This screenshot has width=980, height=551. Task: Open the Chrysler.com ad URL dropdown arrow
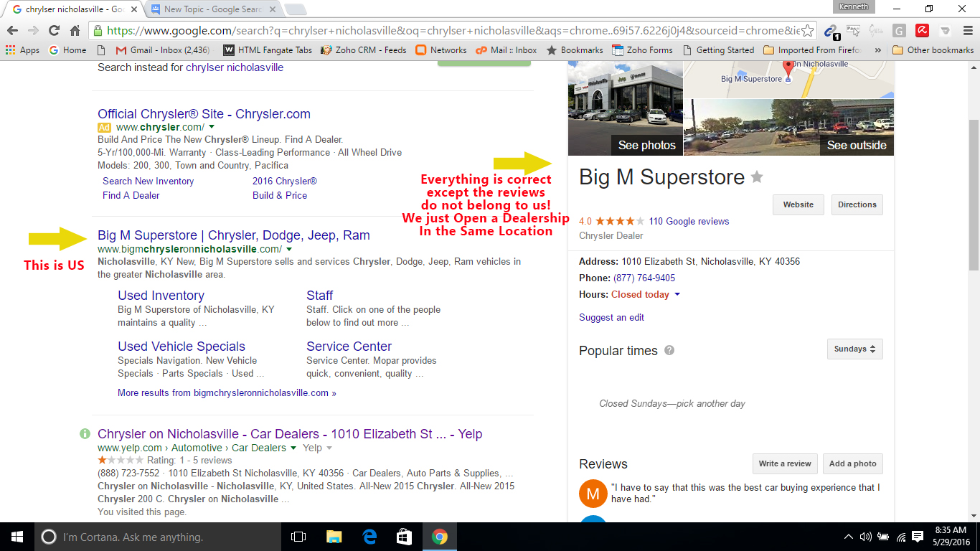212,127
